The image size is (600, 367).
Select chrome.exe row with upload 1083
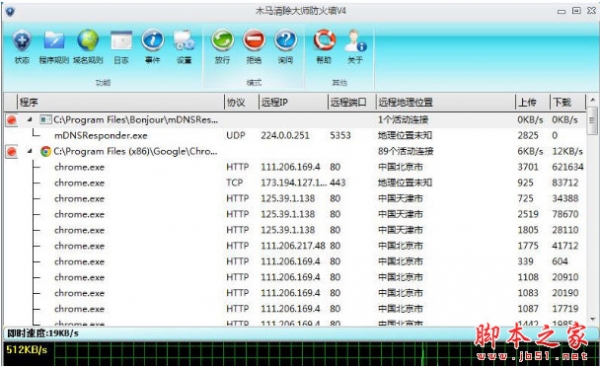[295, 293]
